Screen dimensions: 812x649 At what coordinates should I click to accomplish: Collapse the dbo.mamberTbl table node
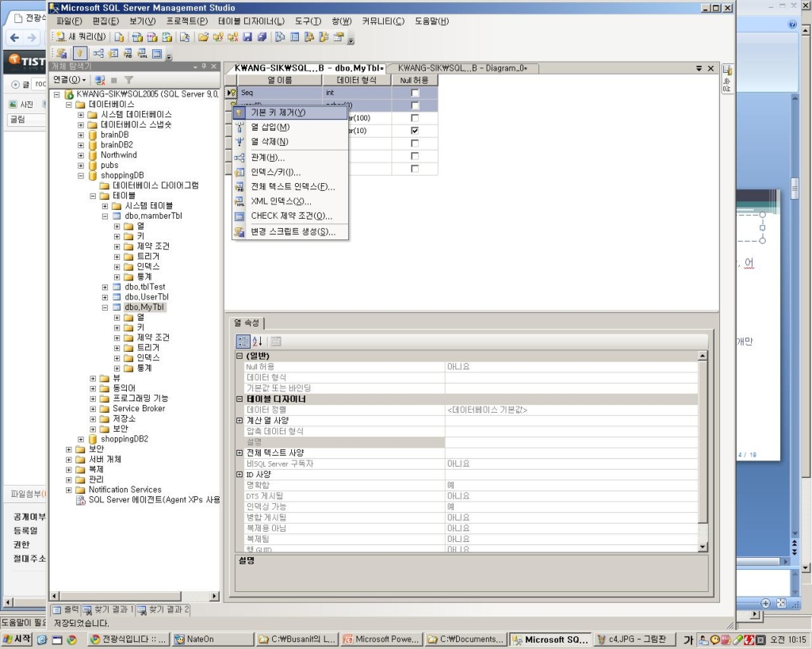105,216
